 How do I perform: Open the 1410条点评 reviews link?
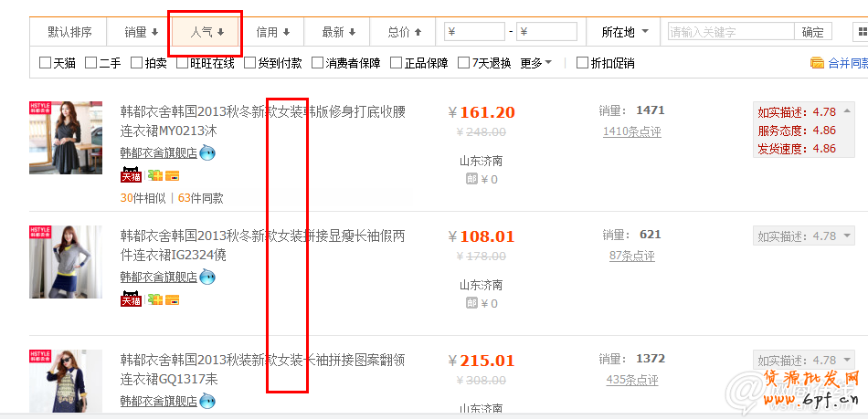(x=631, y=131)
